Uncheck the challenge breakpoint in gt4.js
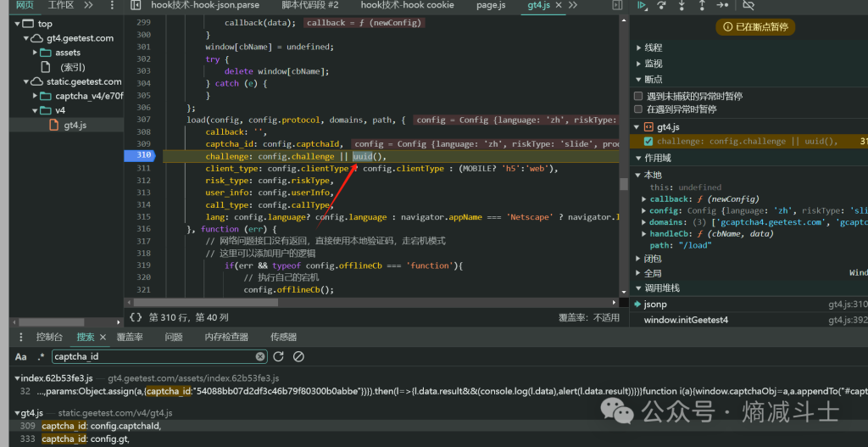Image resolution: width=868 pixels, height=447 pixels. [648, 142]
